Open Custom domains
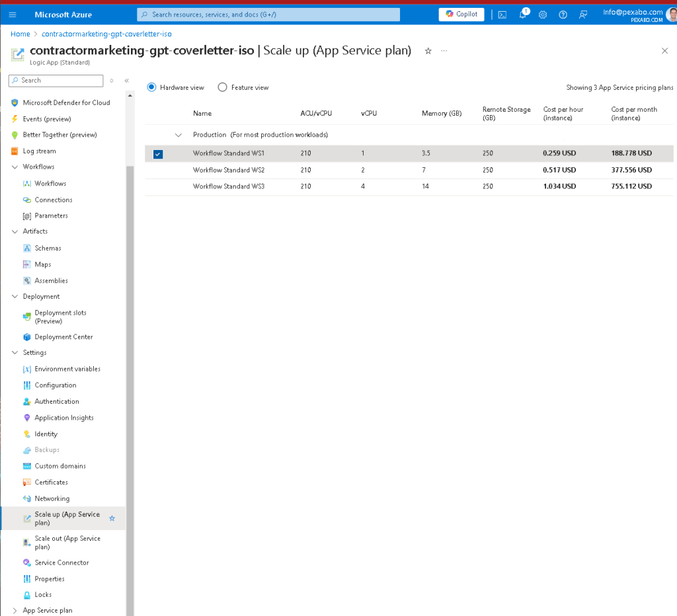Screen dimensions: 677x616 pos(60,466)
